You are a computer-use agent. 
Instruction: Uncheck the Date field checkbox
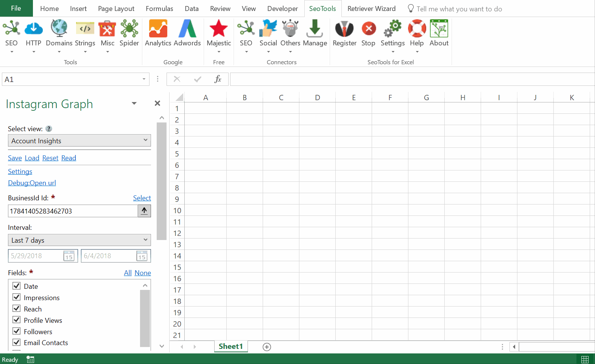point(17,286)
